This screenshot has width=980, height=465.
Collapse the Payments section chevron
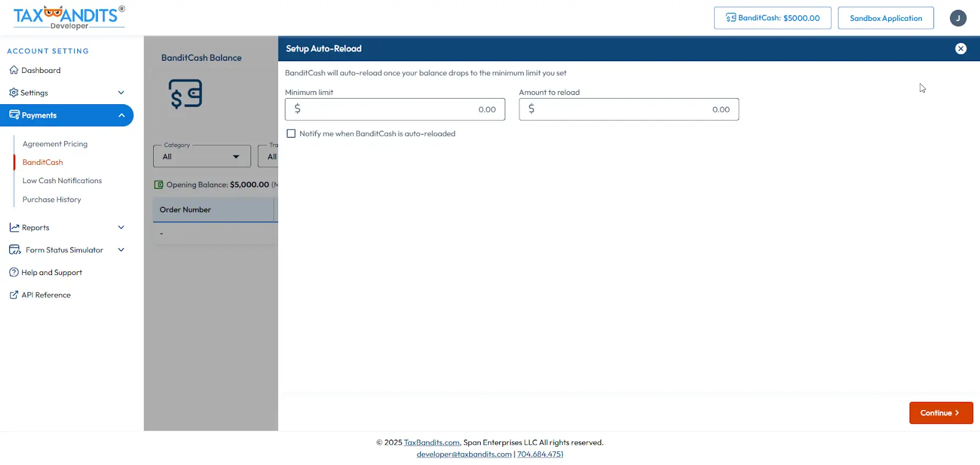tap(121, 115)
